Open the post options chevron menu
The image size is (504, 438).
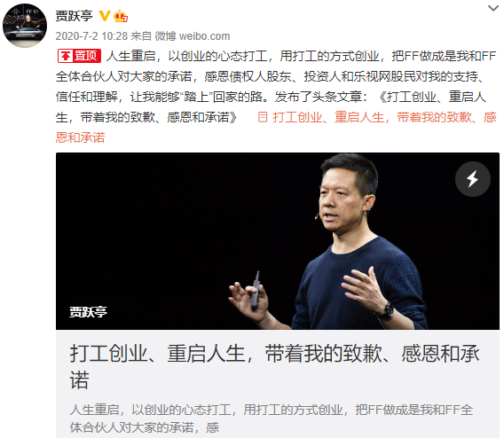[x=493, y=8]
